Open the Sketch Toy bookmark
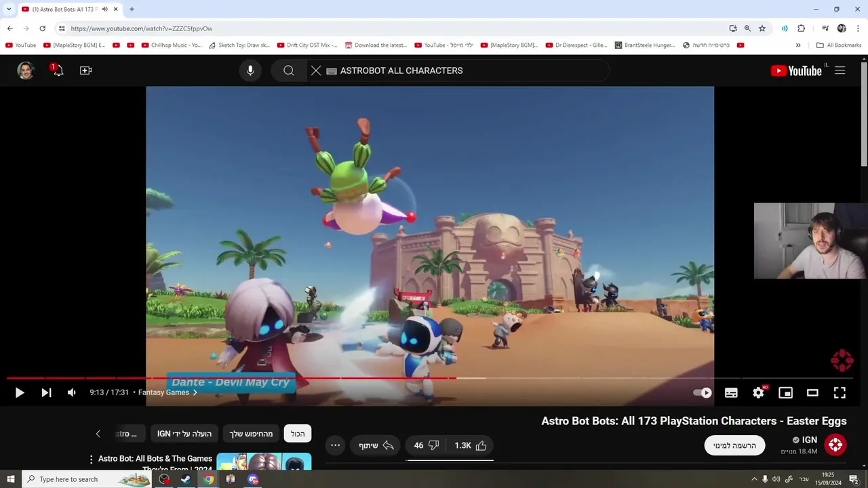The height and width of the screenshot is (488, 868). coord(239,45)
